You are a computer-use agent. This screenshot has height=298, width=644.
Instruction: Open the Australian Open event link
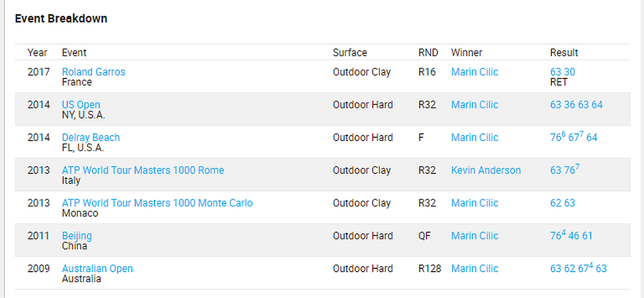coord(97,269)
